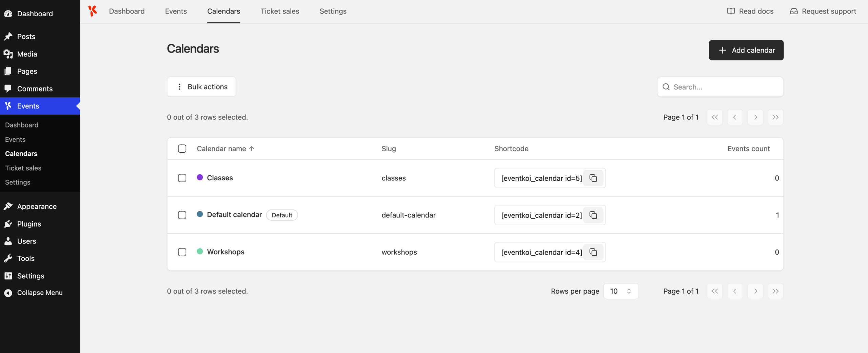Screen dimensions: 868x353
Task: Open Ticket sales in Events submenu
Action: [23, 168]
